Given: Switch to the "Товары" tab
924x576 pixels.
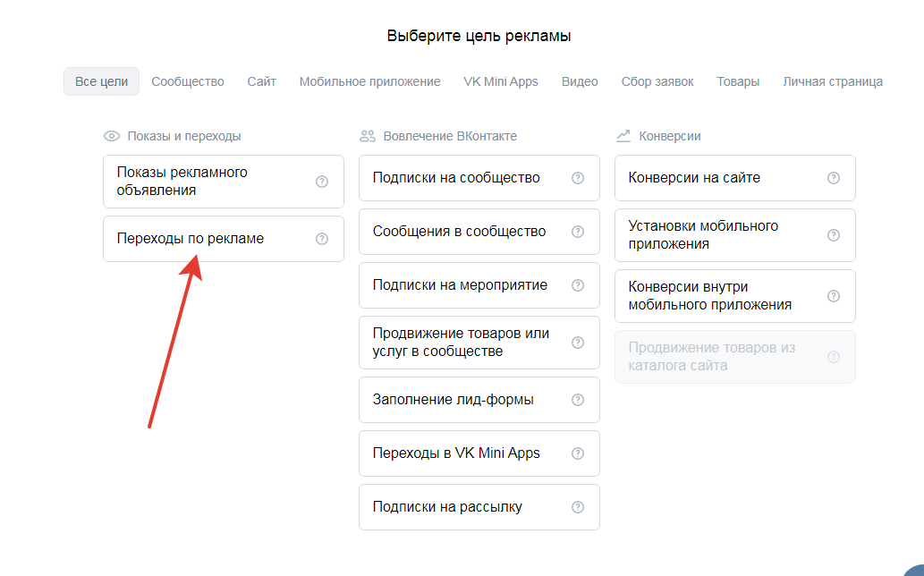Looking at the screenshot, I should pyautogui.click(x=737, y=80).
